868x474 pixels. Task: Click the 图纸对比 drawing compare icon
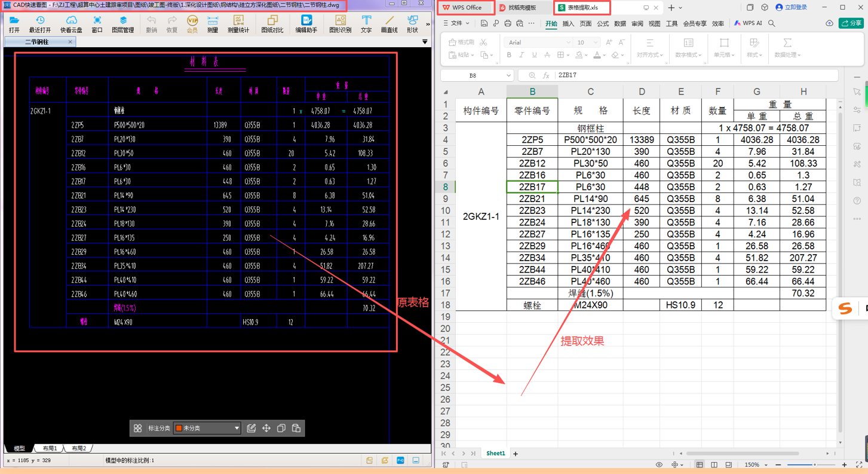pos(272,24)
